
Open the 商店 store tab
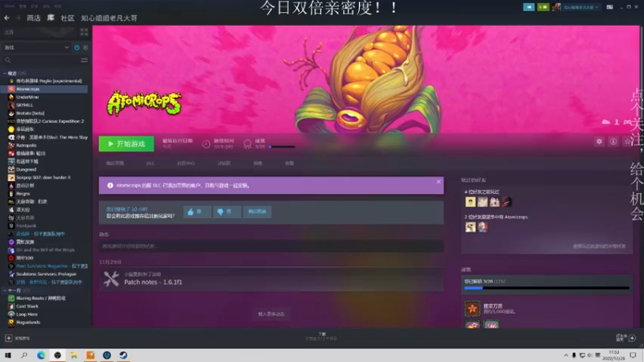[33, 18]
